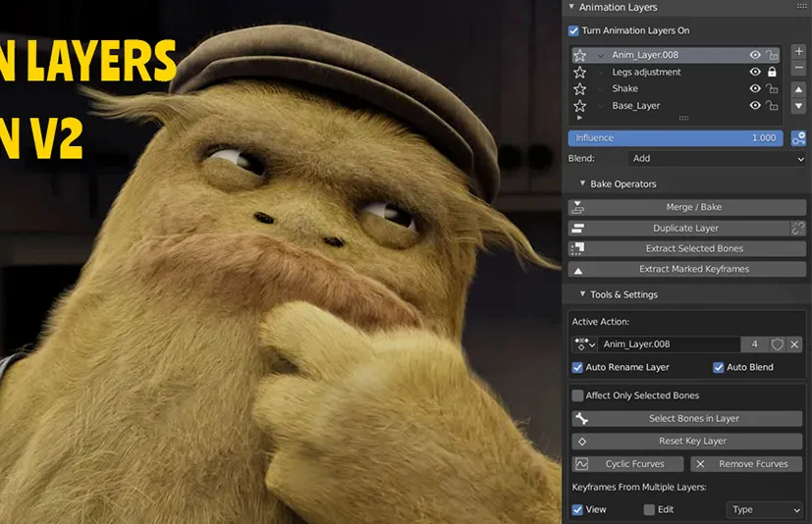Toggle fake user shield on active action
812x524 pixels.
(x=778, y=344)
